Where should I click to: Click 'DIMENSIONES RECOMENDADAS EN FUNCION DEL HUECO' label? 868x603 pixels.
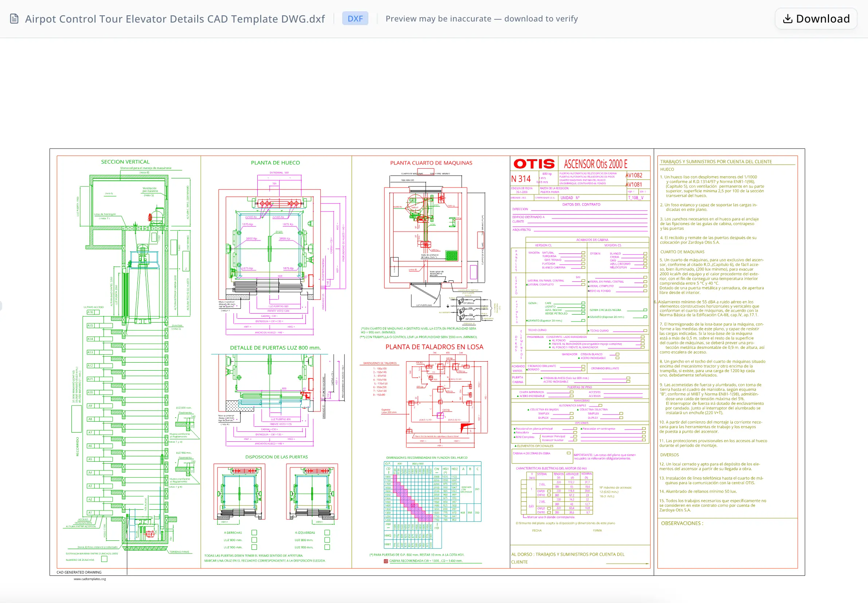(426, 458)
